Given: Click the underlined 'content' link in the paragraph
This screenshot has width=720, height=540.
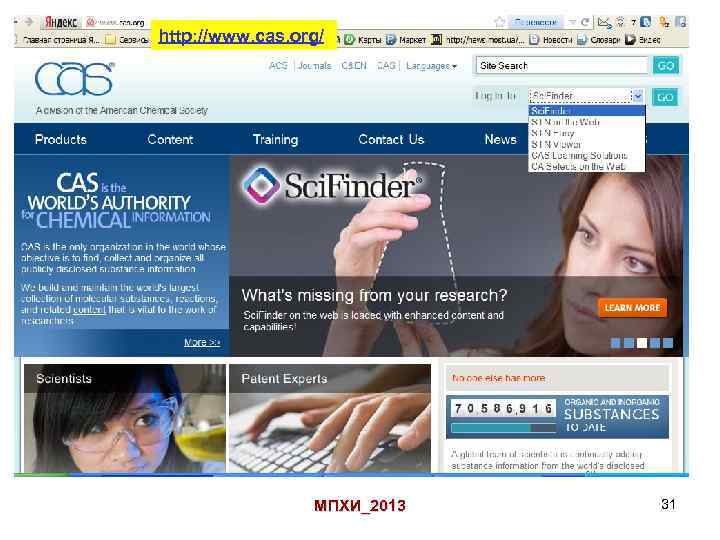Looking at the screenshot, I should [x=90, y=310].
